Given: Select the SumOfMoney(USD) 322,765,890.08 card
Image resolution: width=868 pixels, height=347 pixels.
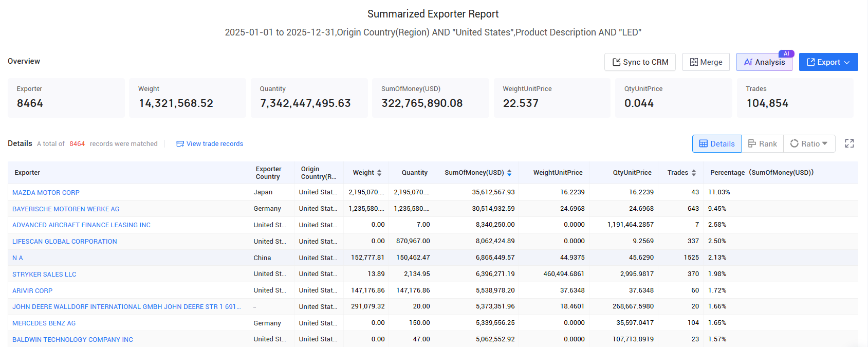Looking at the screenshot, I should tap(431, 98).
